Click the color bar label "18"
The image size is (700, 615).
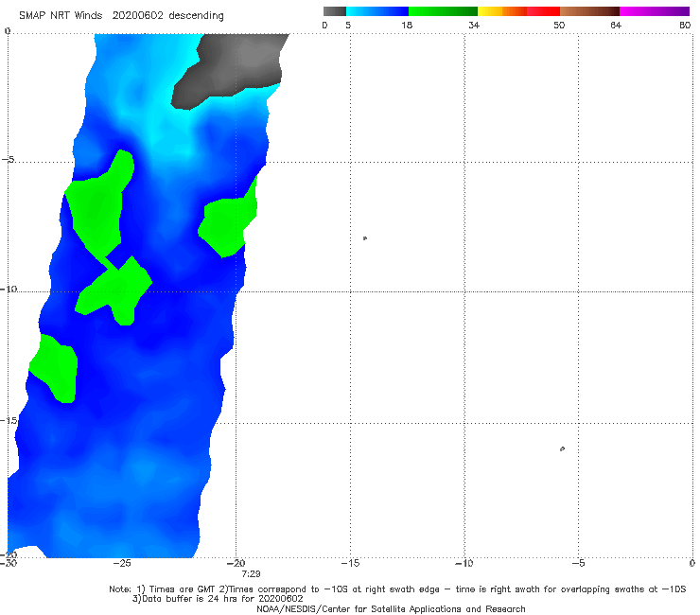click(407, 26)
